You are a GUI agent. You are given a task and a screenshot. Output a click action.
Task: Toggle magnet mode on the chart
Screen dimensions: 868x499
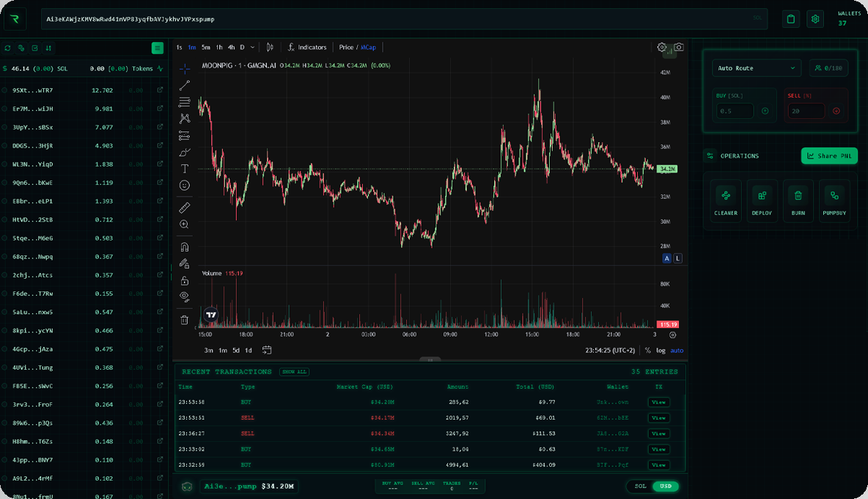[184, 247]
